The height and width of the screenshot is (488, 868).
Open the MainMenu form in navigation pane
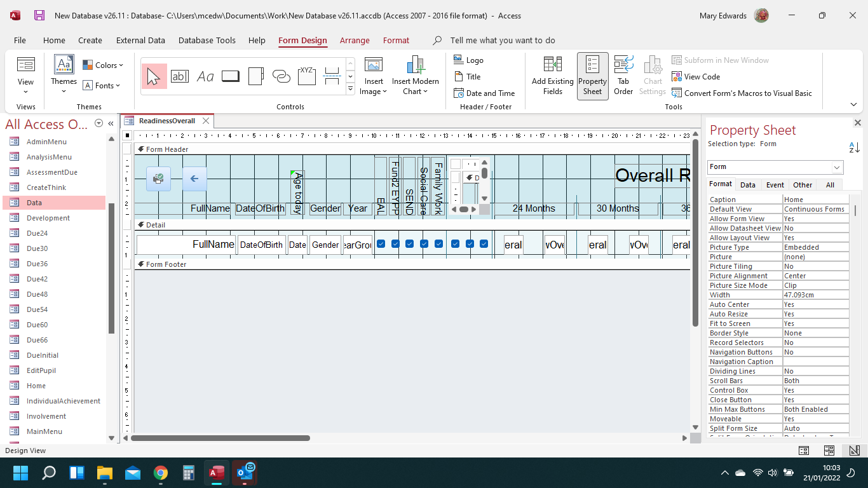click(44, 431)
